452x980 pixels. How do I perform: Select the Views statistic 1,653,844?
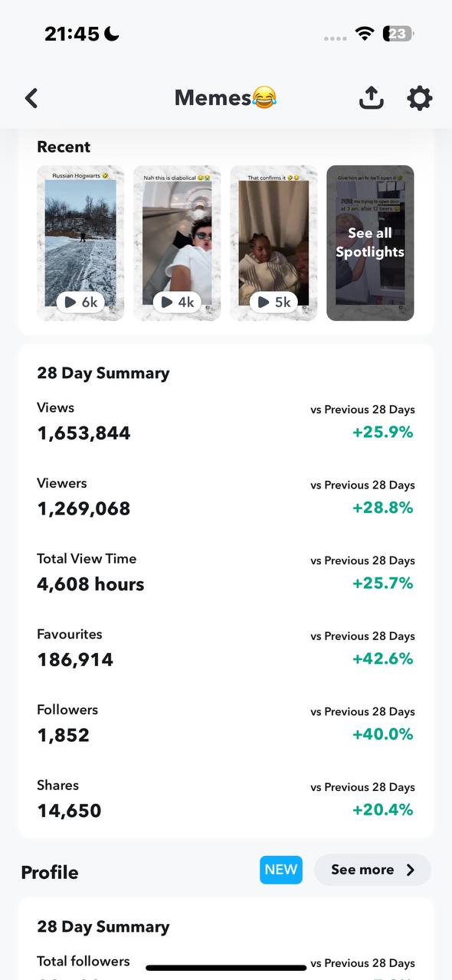pyautogui.click(x=84, y=433)
